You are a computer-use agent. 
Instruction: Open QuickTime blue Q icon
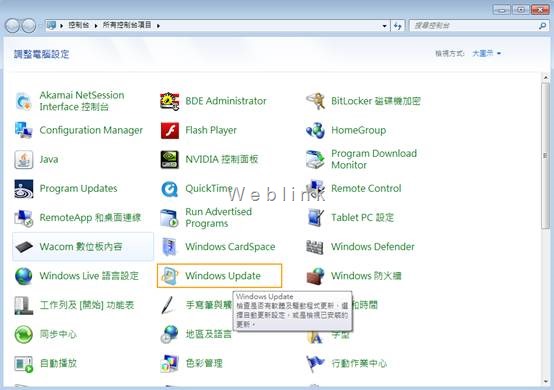pyautogui.click(x=170, y=189)
